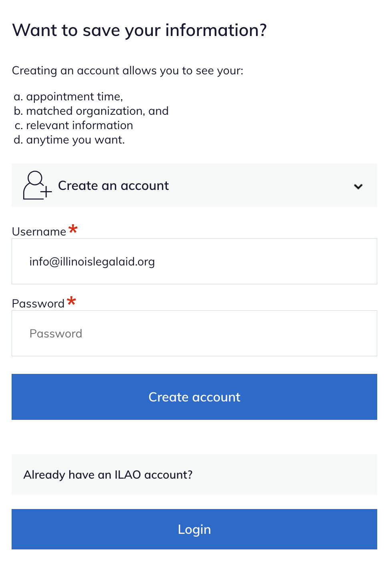392x587 pixels.
Task: Open the blue Login button
Action: [194, 529]
